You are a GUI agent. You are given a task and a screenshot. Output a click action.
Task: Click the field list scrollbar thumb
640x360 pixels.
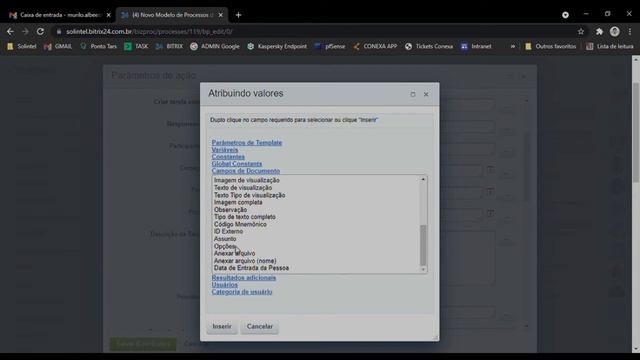click(x=423, y=245)
